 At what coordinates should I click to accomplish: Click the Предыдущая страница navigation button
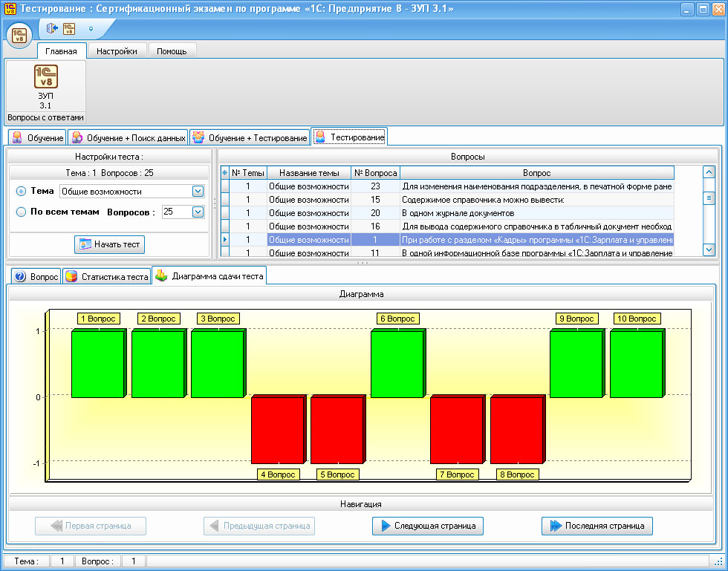(259, 526)
